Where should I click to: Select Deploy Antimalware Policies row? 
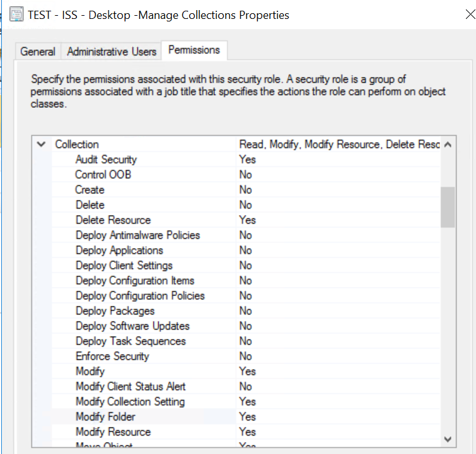pos(246,235)
